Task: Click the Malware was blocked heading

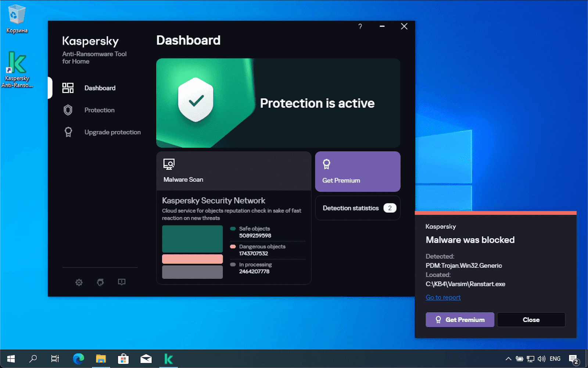Action: pyautogui.click(x=470, y=240)
